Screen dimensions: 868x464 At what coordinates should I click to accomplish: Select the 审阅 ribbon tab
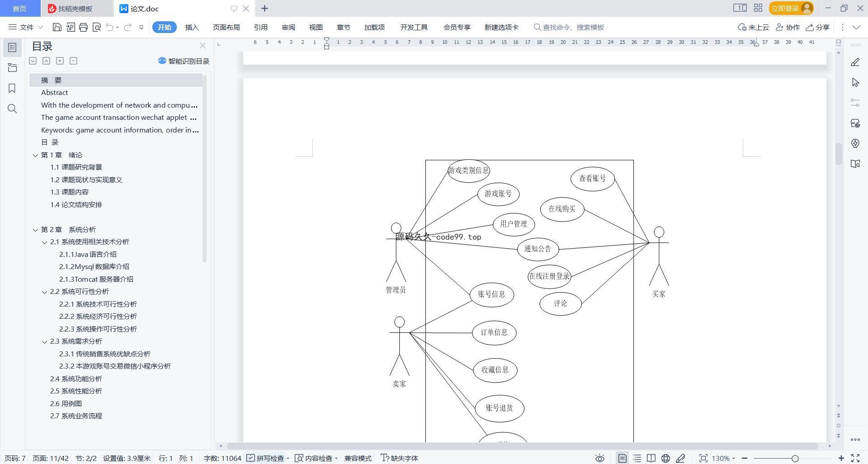coord(288,27)
